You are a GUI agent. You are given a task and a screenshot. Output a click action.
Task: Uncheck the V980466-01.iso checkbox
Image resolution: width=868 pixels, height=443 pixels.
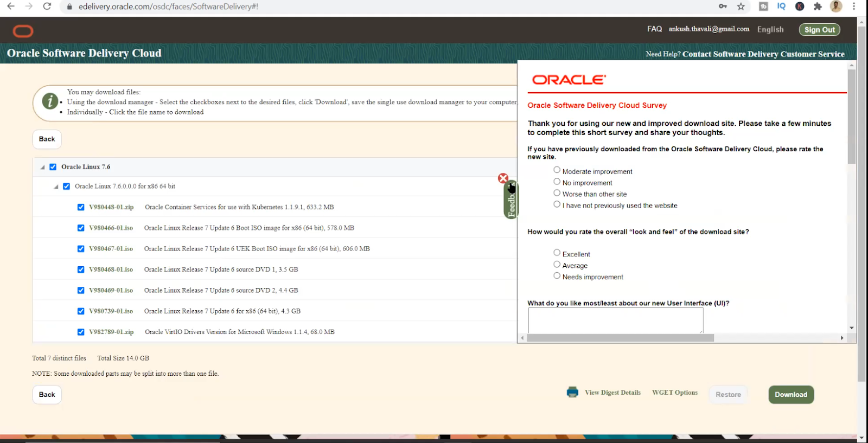tap(81, 228)
